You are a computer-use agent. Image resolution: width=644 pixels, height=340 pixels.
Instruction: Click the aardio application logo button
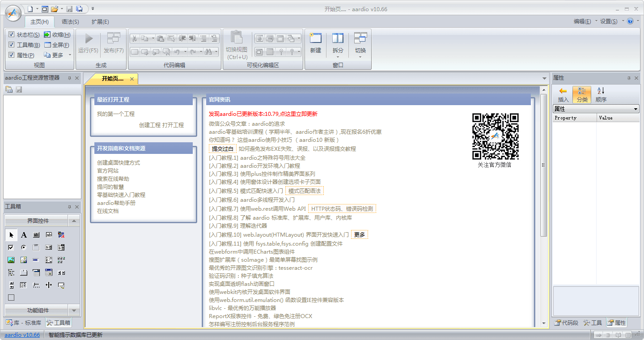(13, 13)
